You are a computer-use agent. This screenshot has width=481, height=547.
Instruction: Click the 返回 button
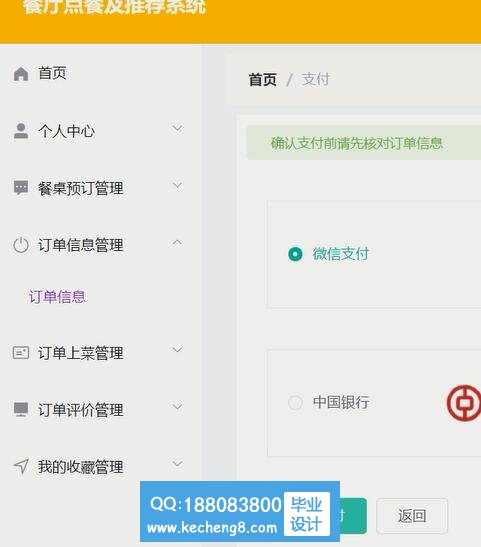point(412,516)
